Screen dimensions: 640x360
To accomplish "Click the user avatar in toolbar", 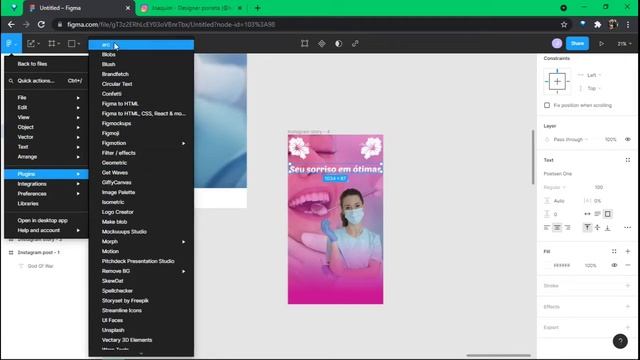I will pos(557,43).
